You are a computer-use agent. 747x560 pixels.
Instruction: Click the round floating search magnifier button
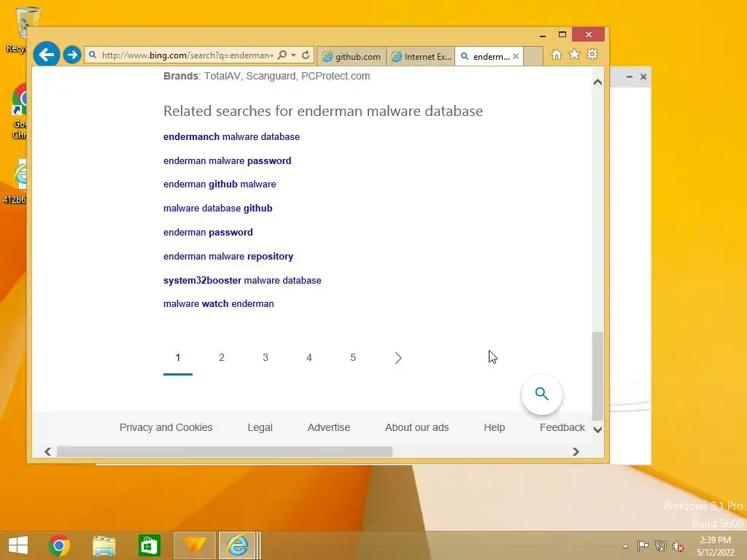point(542,394)
